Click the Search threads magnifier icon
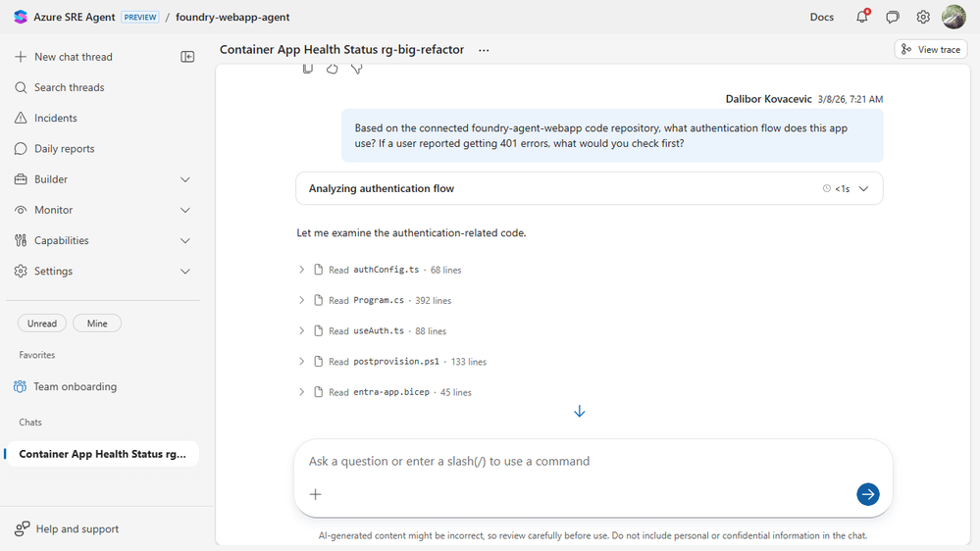This screenshot has width=980, height=551. (21, 87)
